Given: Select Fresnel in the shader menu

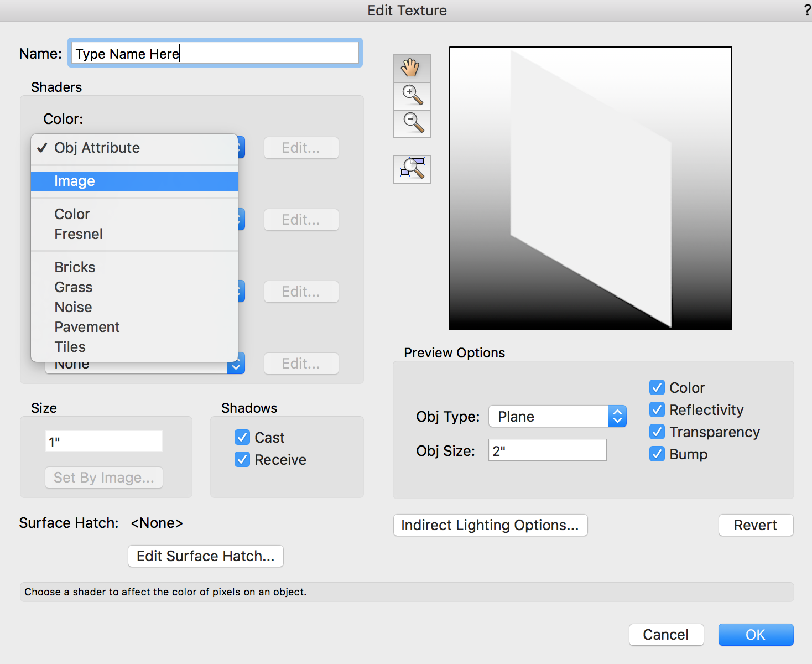Looking at the screenshot, I should coord(78,234).
